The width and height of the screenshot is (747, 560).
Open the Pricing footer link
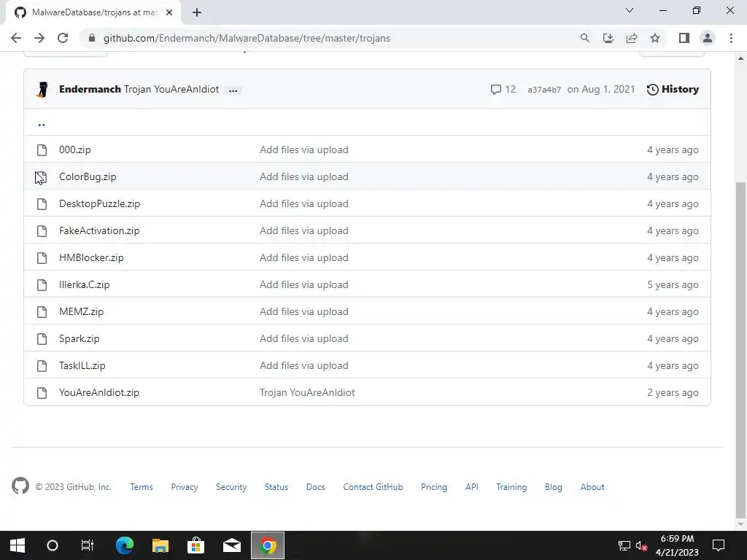(x=434, y=486)
